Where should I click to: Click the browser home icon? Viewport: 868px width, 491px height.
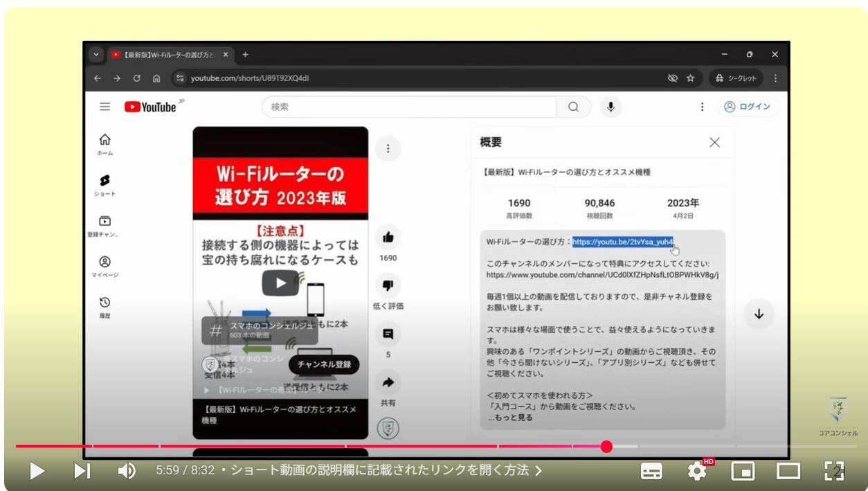[x=156, y=78]
